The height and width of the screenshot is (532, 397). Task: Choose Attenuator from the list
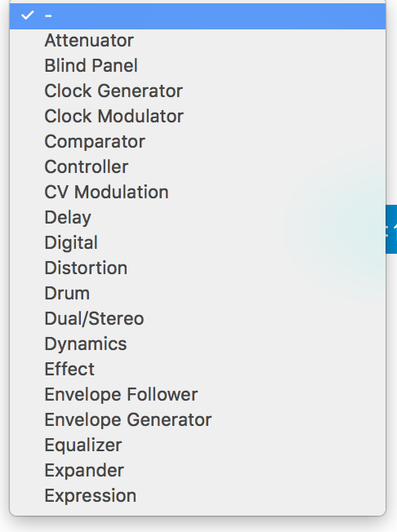click(198, 41)
